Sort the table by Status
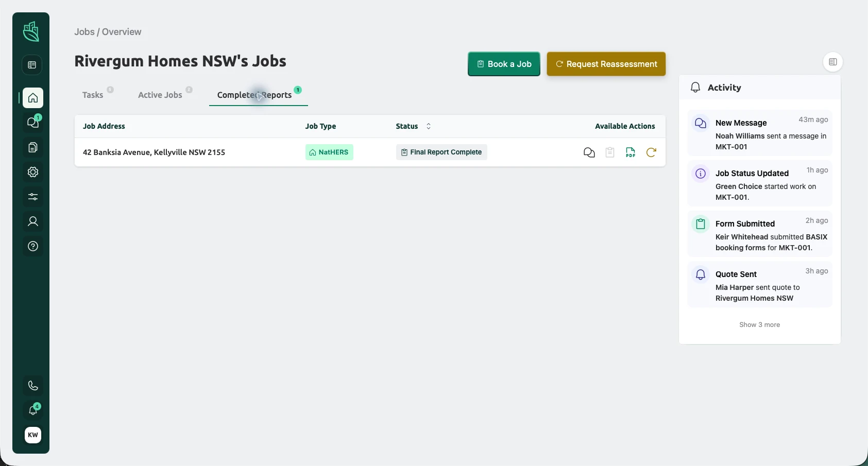The height and width of the screenshot is (466, 868). [x=429, y=126]
